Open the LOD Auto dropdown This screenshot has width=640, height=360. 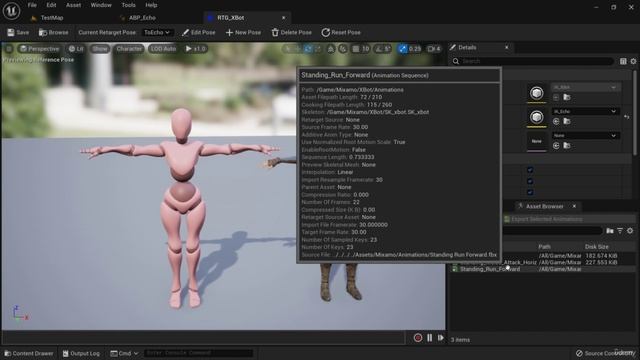[163, 49]
